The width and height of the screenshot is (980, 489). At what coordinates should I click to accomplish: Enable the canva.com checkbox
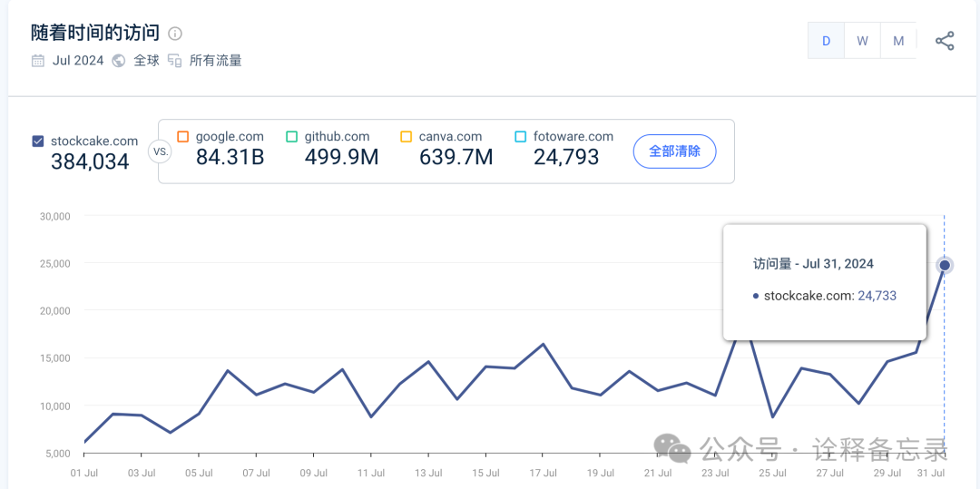pos(407,136)
